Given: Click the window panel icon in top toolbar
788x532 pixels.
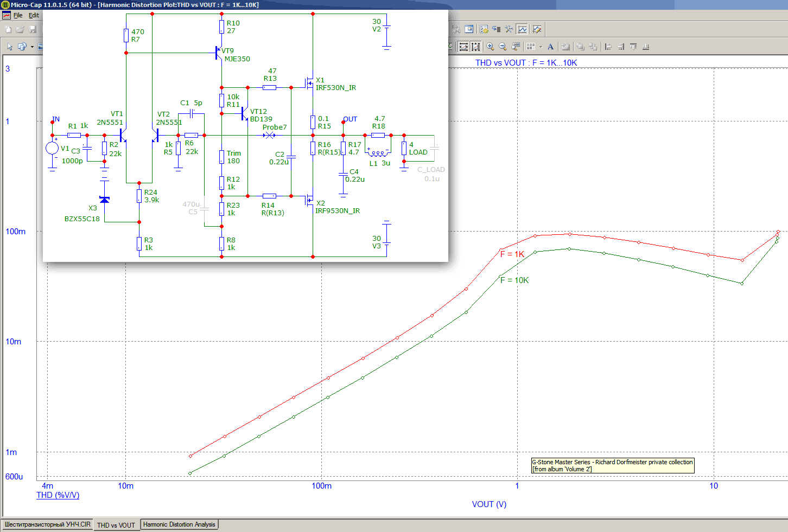Looking at the screenshot, I should pos(469,29).
